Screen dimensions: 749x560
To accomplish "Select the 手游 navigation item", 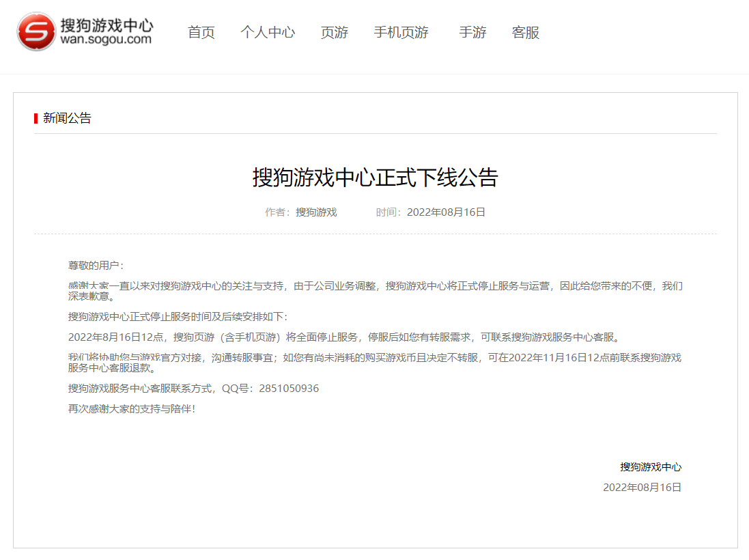I will (472, 32).
